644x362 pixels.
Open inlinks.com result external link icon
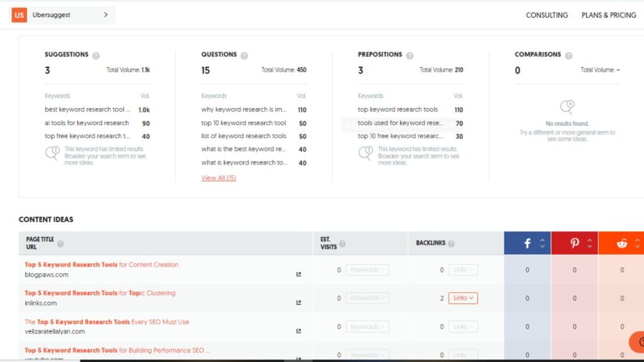coord(299,302)
